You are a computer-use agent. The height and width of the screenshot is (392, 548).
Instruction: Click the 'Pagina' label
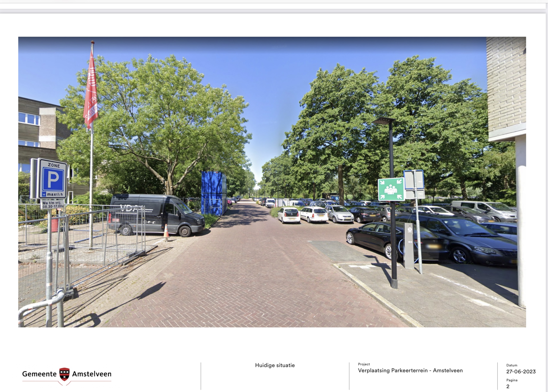512,380
